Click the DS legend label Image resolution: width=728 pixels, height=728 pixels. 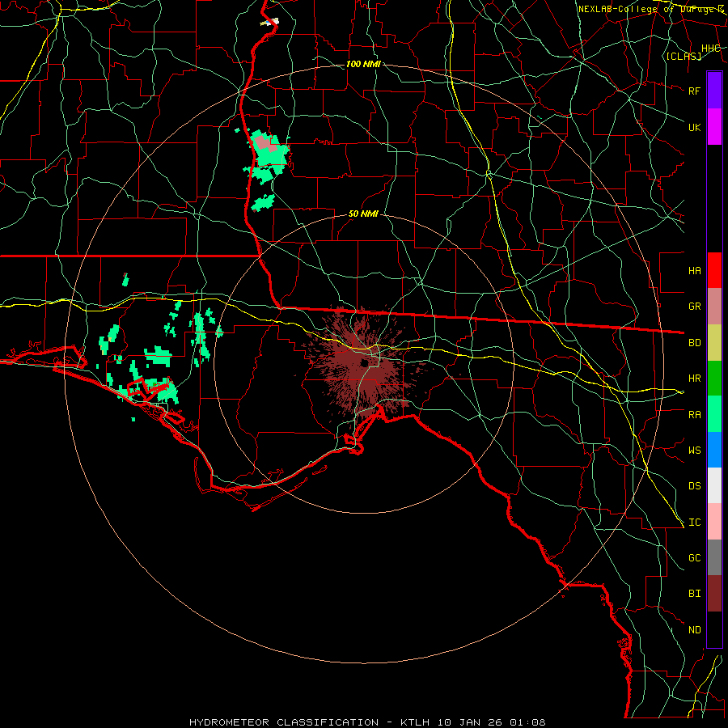pyautogui.click(x=694, y=485)
